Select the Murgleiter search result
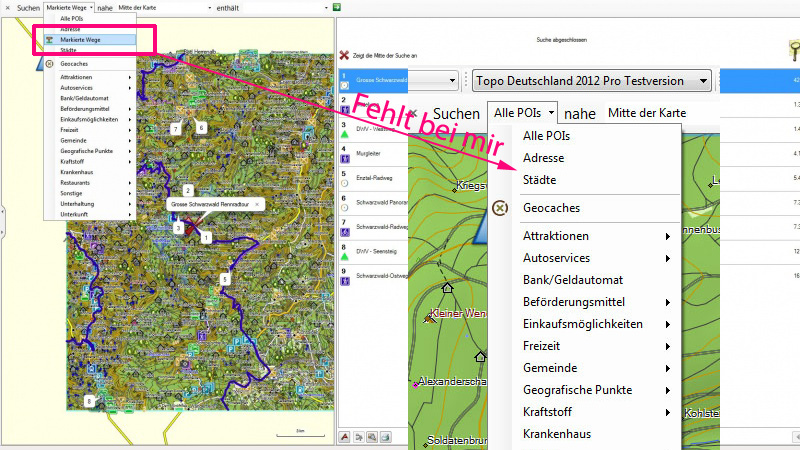Viewport: 800px width, 450px height. (370, 153)
